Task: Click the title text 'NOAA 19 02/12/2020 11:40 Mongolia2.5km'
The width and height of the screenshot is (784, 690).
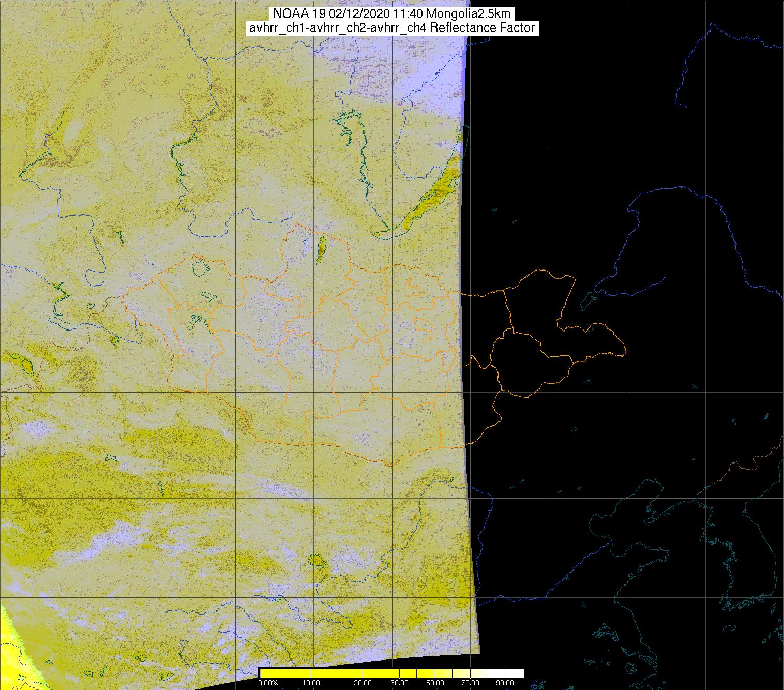Action: 391,13
